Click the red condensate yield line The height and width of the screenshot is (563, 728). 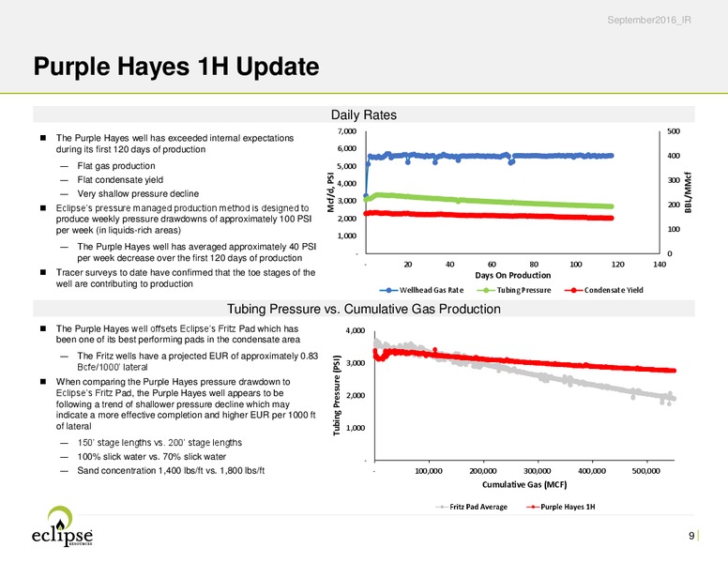[x=491, y=215]
